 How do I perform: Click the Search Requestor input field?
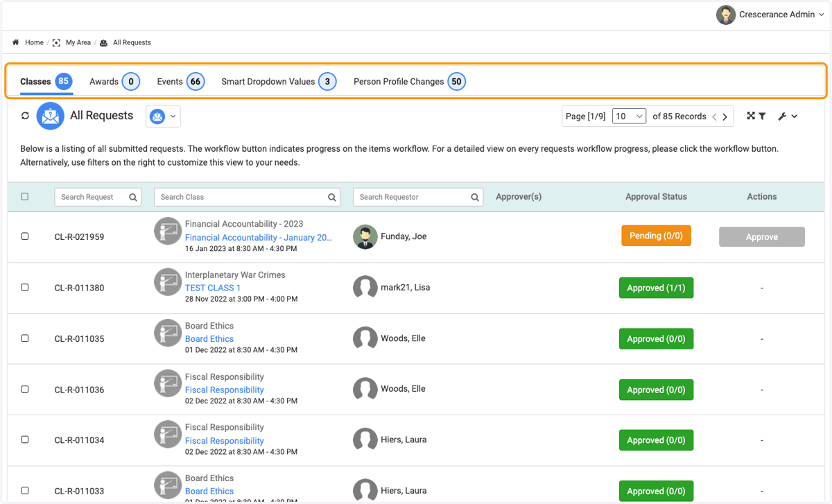point(418,197)
